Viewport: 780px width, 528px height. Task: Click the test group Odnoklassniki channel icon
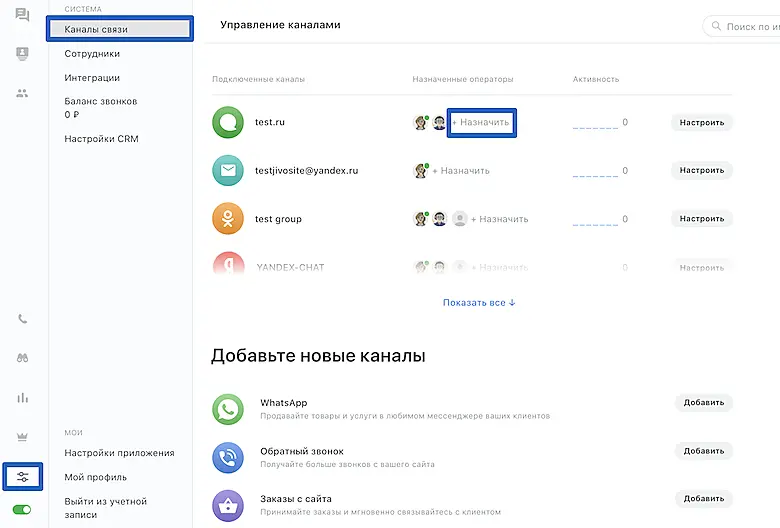(x=228, y=219)
